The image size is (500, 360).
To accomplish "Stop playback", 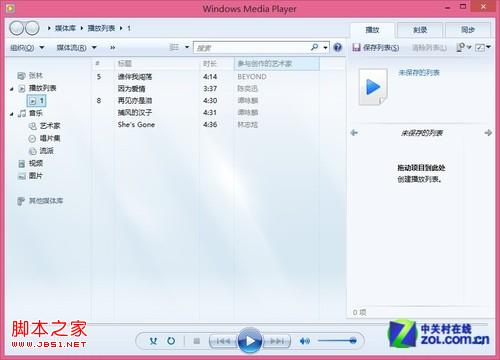I will click(x=197, y=341).
